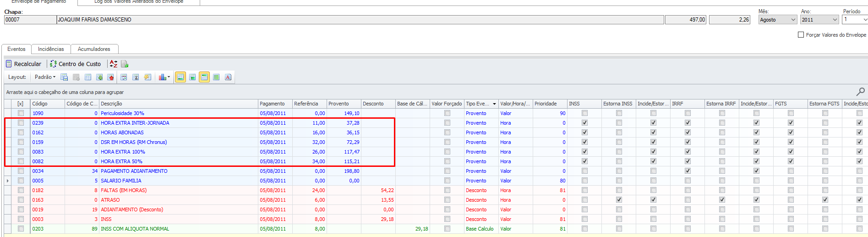Open the Período dropdown
The height and width of the screenshot is (237, 868).
(865, 20)
